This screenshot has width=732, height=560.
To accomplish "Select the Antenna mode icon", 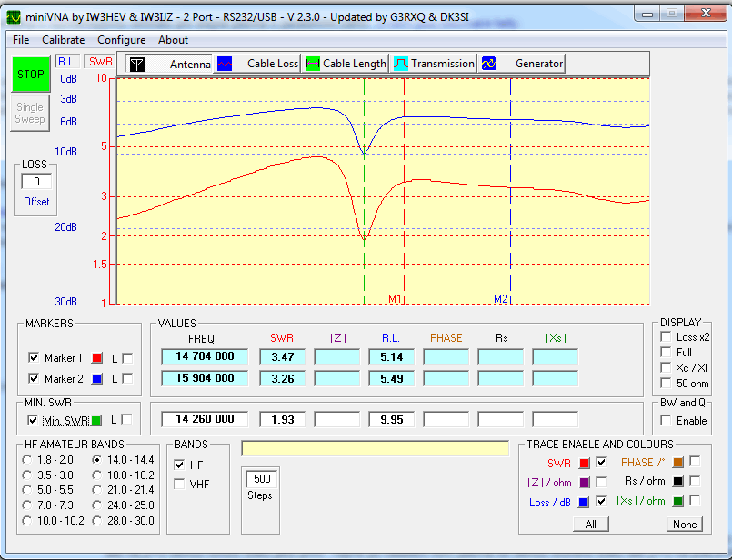I will coord(136,64).
